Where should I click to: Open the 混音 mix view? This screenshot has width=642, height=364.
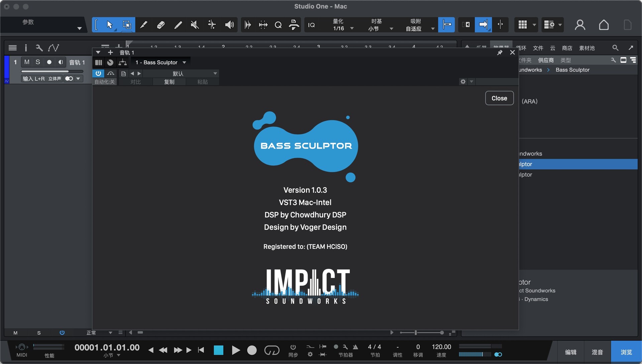click(598, 352)
